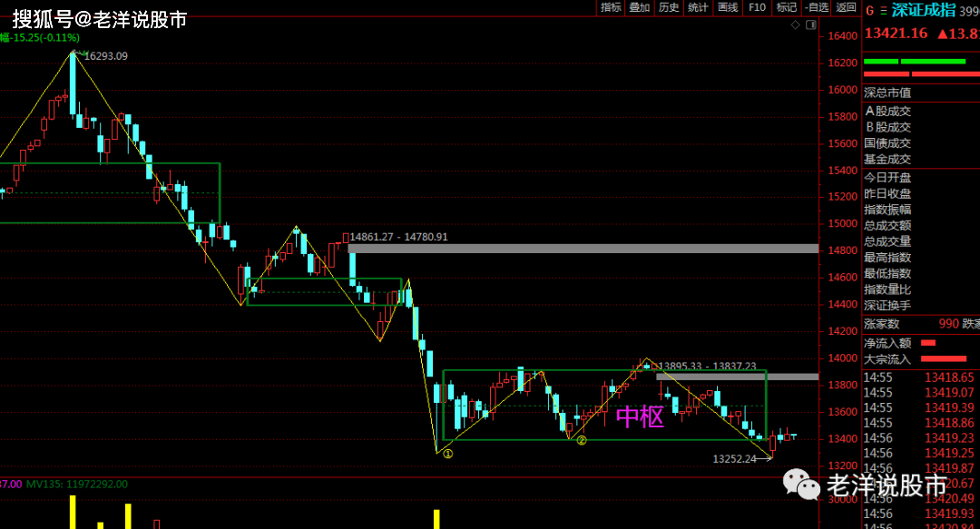
Task: Select the 深总市值 row in side panel
Action: tap(921, 93)
